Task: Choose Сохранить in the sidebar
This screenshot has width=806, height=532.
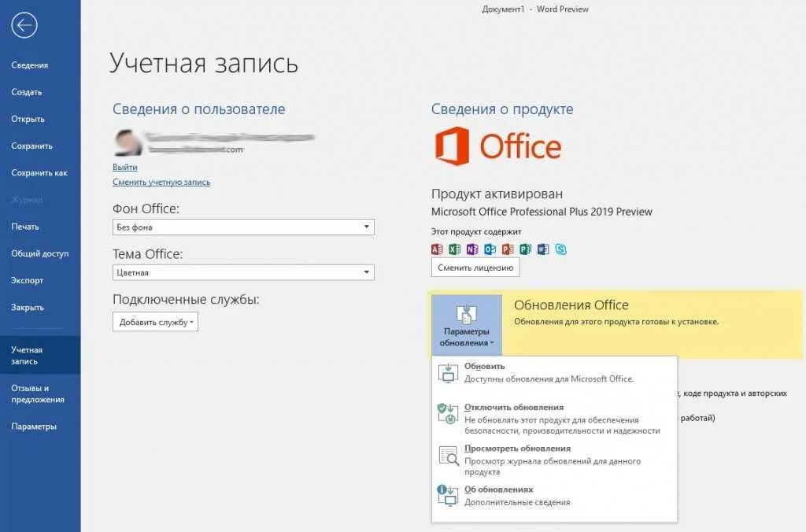Action: 31,146
